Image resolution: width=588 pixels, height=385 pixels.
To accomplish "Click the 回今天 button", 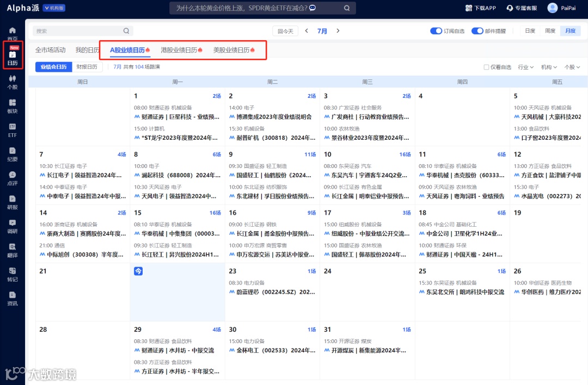I will coord(285,31).
